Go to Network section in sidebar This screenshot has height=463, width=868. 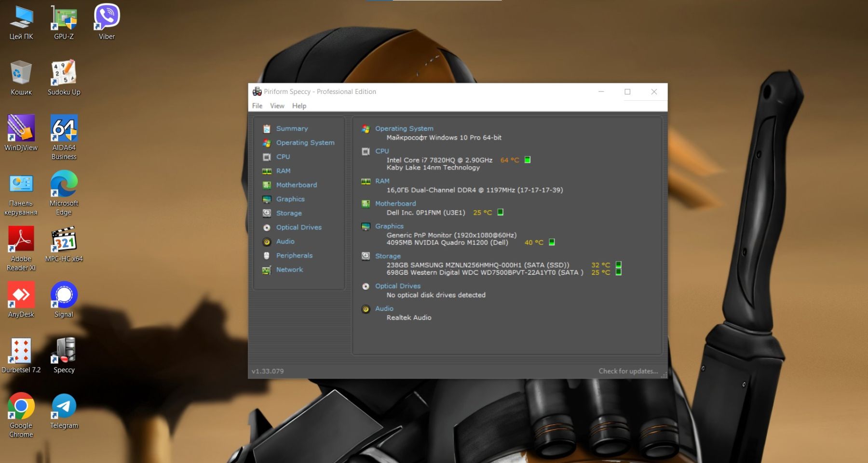[289, 270]
